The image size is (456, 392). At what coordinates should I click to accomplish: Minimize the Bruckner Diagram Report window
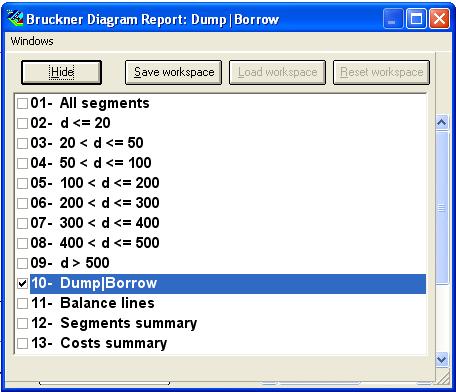click(393, 18)
